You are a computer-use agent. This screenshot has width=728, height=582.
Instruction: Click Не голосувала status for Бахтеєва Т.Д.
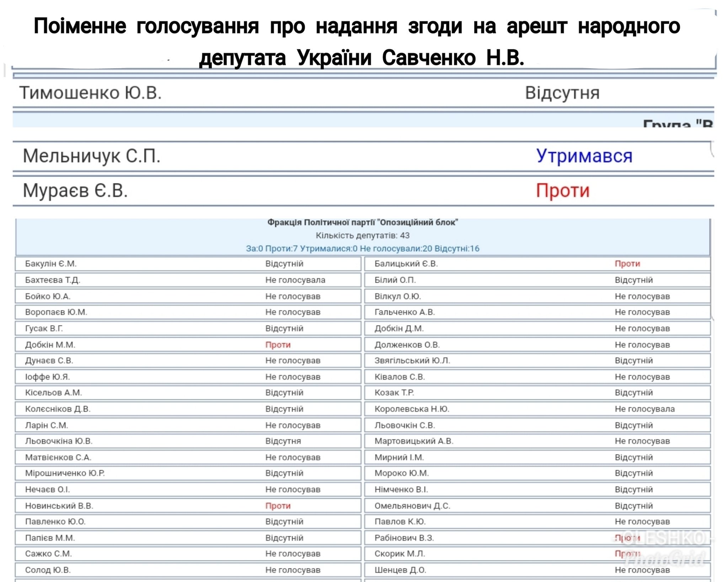pos(295,280)
